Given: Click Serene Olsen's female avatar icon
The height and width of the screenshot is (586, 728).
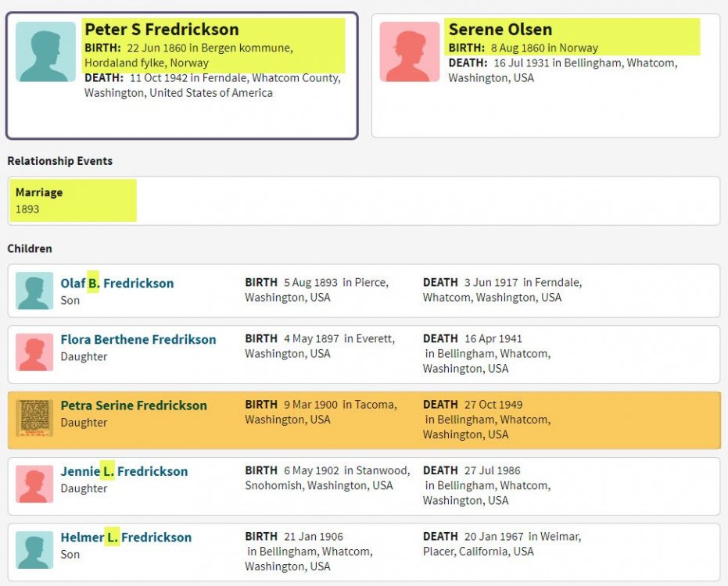Looking at the screenshot, I should 410,52.
